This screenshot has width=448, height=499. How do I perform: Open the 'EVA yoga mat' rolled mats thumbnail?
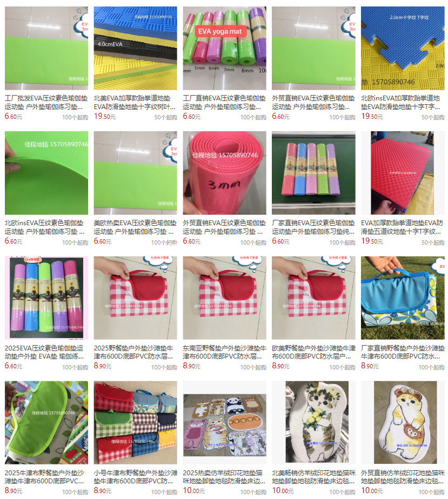[224, 48]
